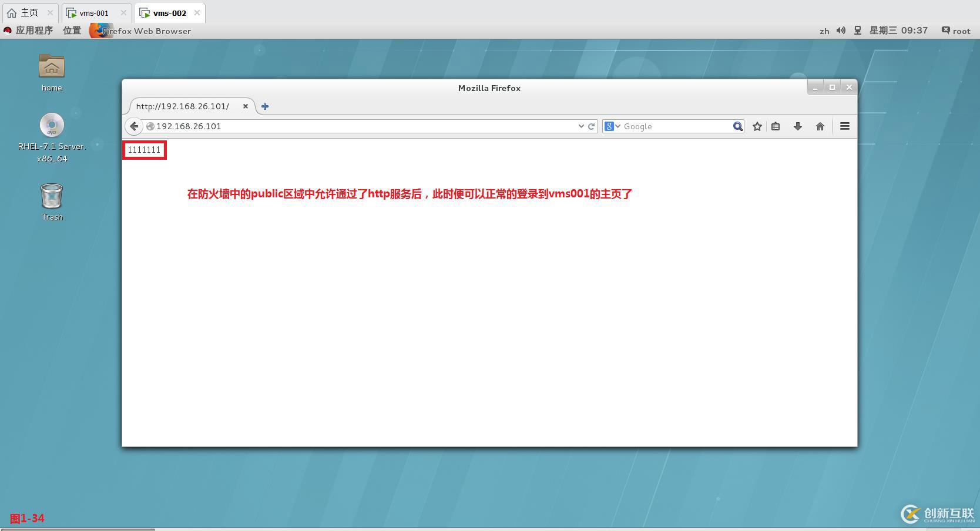The height and width of the screenshot is (531, 980).
Task: Open the clipboard/reading list icon
Action: pos(776,126)
